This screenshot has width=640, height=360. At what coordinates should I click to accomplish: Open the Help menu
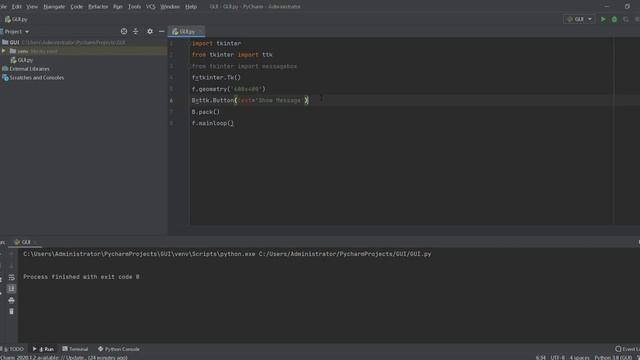click(x=191, y=7)
